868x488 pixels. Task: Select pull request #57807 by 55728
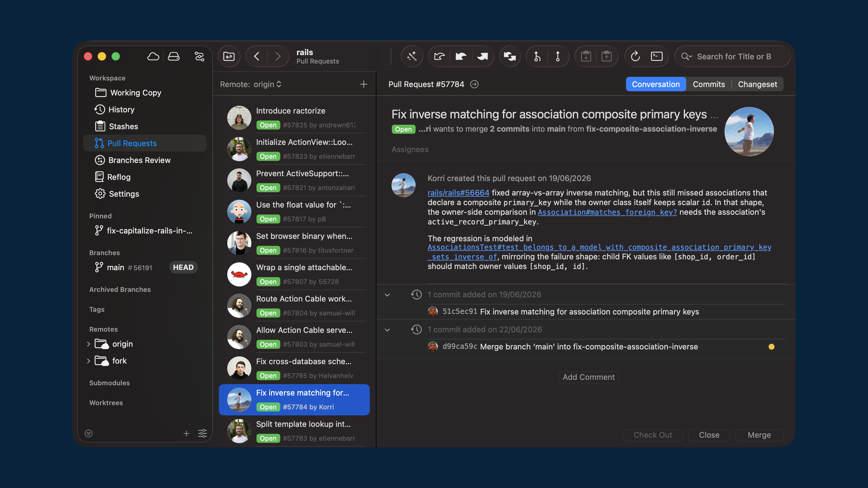(294, 274)
